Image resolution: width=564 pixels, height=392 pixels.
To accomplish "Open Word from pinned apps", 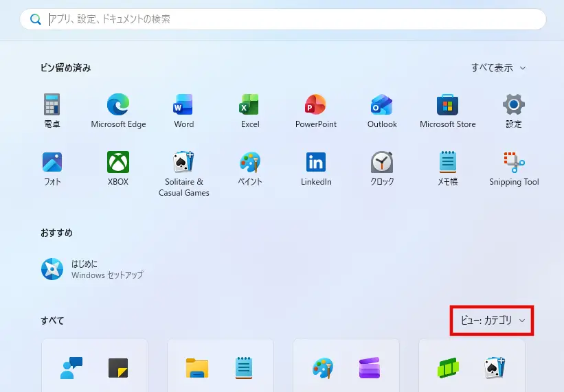I will 184,111.
